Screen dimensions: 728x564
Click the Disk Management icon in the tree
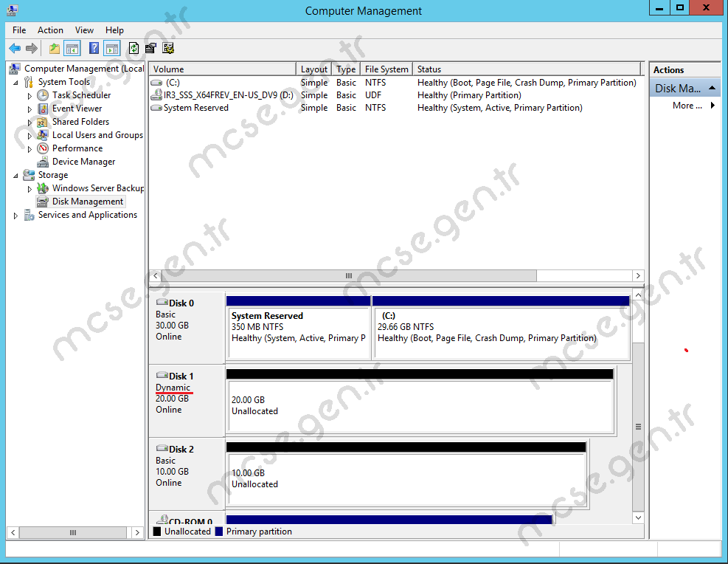(x=43, y=202)
